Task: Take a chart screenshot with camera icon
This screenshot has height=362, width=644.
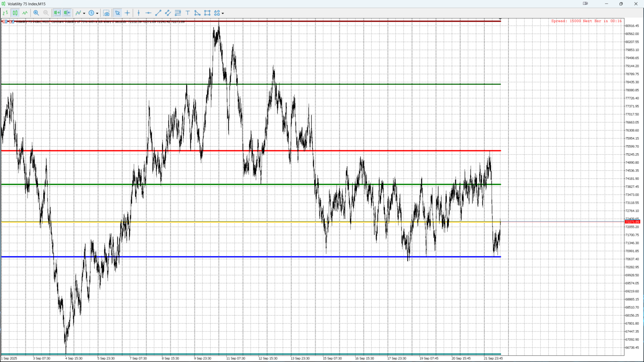Action: pyautogui.click(x=106, y=13)
